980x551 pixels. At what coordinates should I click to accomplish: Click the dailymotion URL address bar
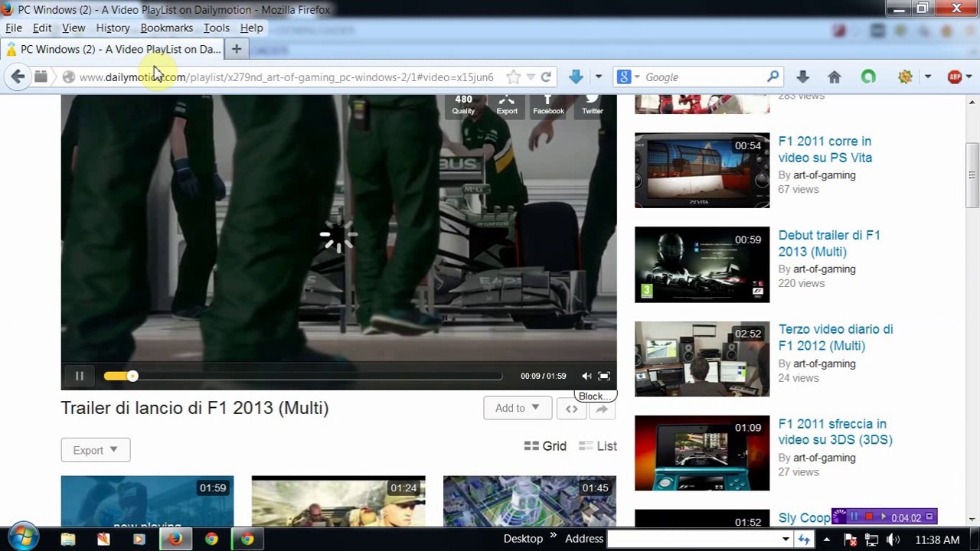tap(287, 77)
